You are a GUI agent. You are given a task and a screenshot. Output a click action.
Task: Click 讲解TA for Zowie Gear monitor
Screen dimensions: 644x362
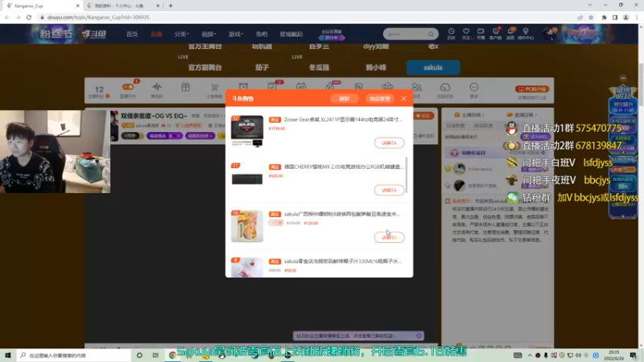389,143
